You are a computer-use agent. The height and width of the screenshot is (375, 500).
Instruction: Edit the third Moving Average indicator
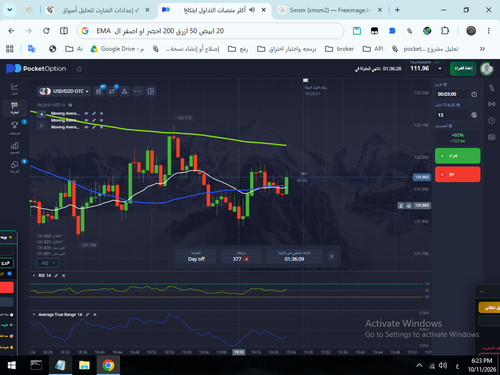[x=94, y=127]
